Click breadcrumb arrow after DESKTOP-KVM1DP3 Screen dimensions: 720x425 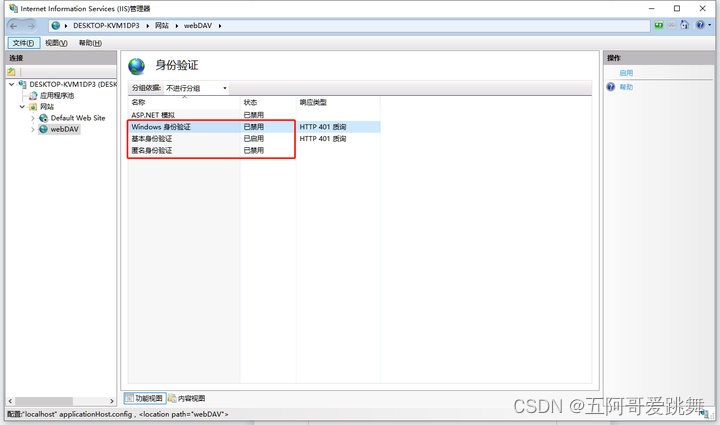[x=147, y=26]
